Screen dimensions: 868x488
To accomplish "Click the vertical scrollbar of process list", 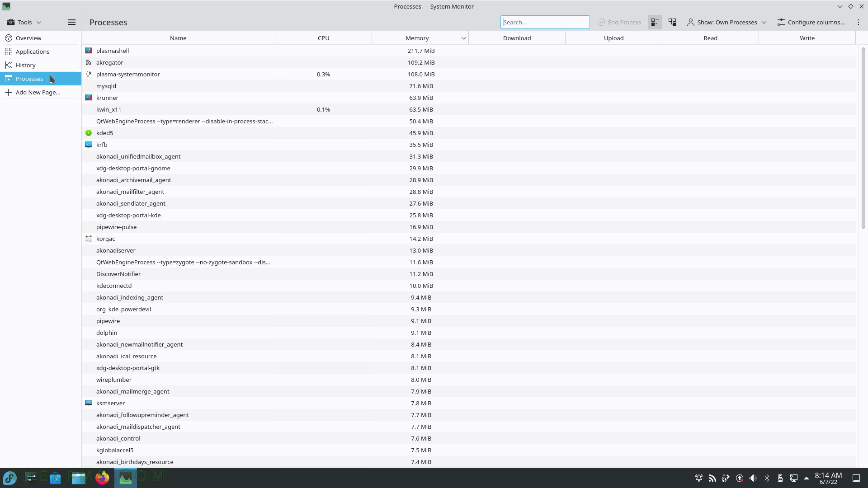I will 863,138.
